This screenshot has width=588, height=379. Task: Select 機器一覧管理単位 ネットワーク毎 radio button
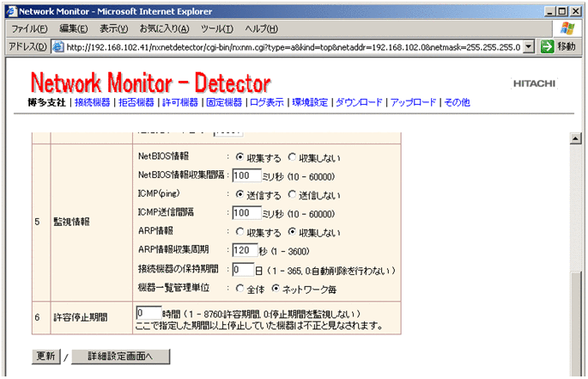tap(276, 288)
